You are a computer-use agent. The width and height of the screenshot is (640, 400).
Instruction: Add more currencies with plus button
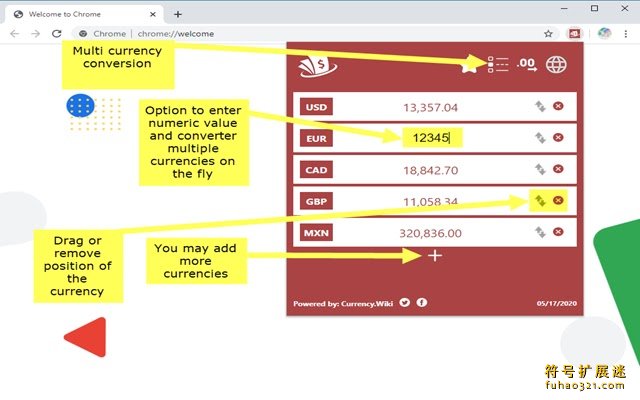(435, 256)
